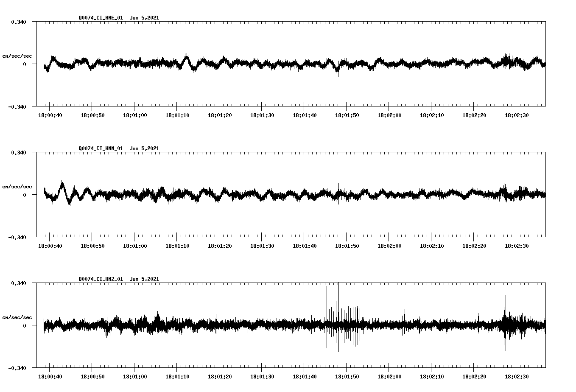Click the cm/sec/sec unit label on HNZ plot
This screenshot has width=576, height=392.
click(x=17, y=317)
